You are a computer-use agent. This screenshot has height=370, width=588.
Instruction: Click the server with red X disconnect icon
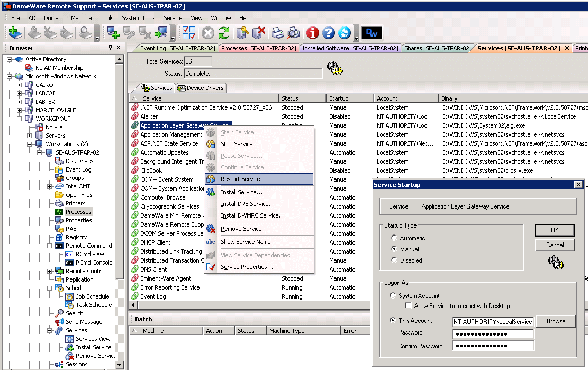coord(259,33)
